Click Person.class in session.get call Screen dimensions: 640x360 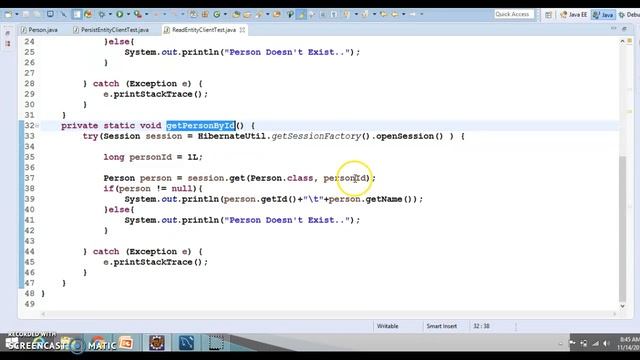(281, 178)
